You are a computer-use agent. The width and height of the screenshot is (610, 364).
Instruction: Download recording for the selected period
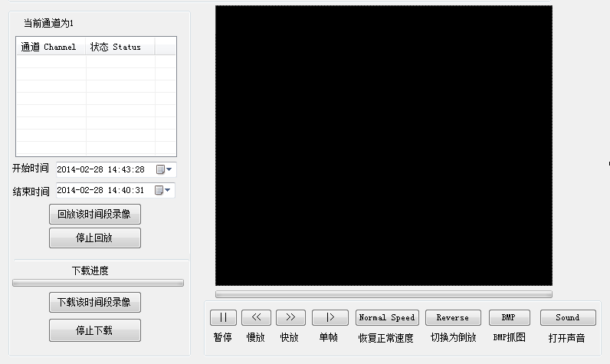(95, 302)
